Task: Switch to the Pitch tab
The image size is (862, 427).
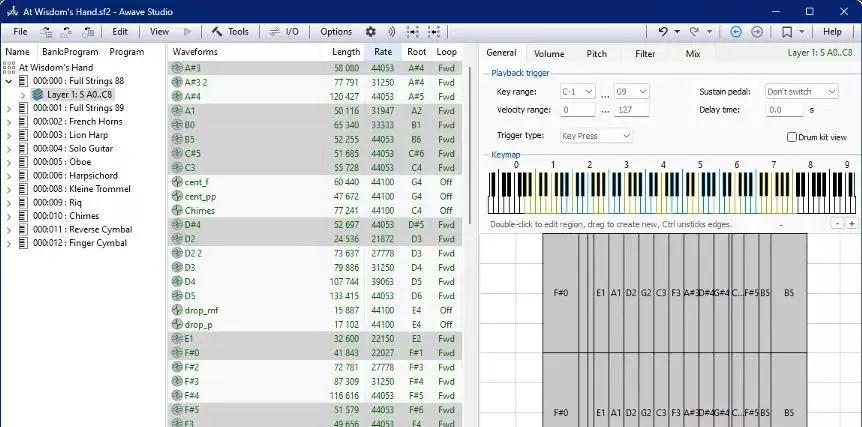Action: coord(596,54)
